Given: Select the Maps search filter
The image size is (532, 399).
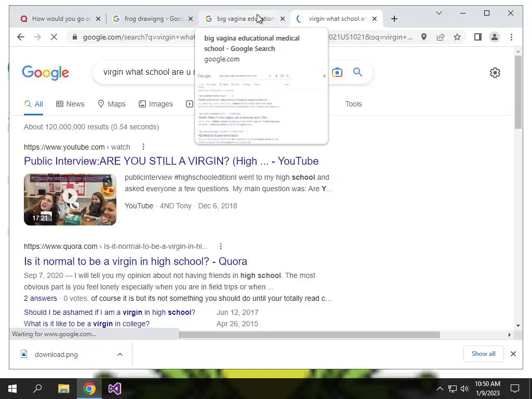Looking at the screenshot, I should pos(112,104).
